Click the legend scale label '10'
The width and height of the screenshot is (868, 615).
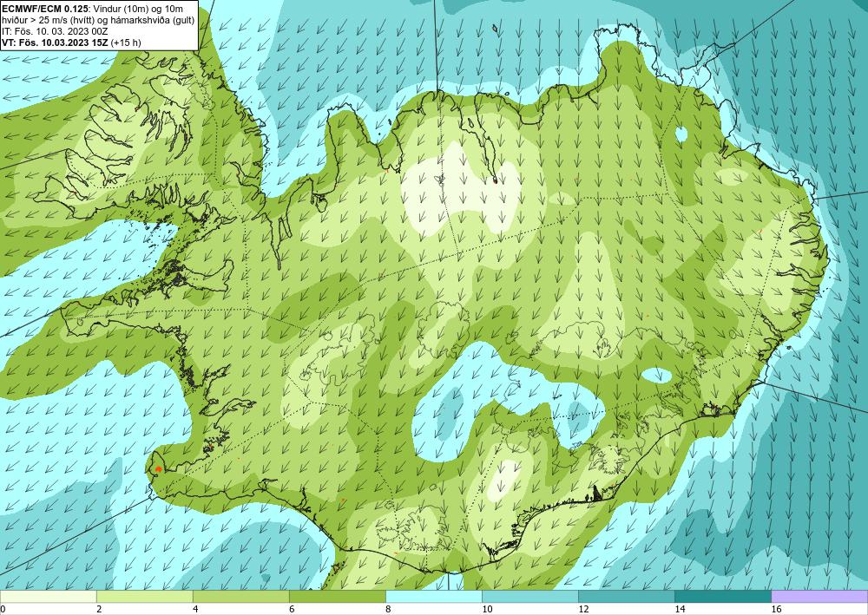pos(487,610)
